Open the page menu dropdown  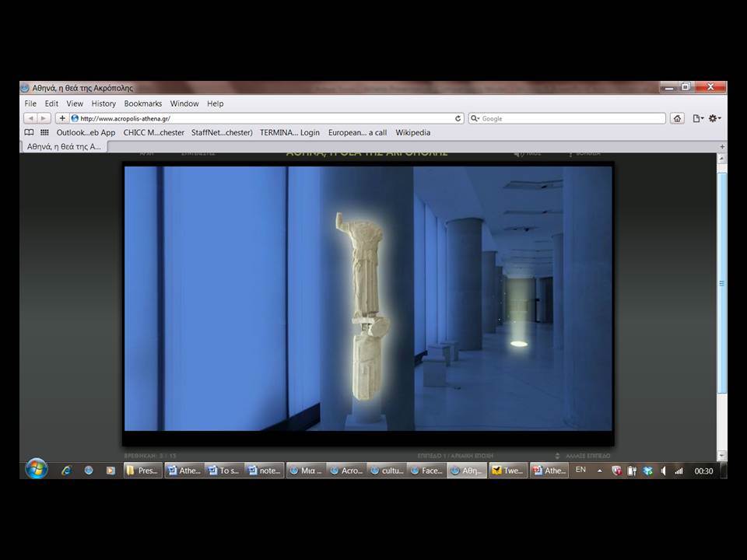(698, 118)
